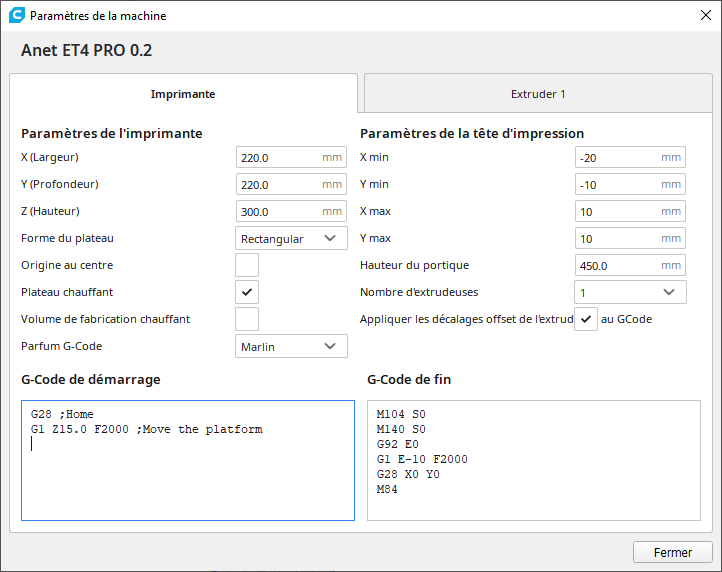Click the 'M140 S0' end G-code line
The height and width of the screenshot is (572, 722).
(401, 429)
